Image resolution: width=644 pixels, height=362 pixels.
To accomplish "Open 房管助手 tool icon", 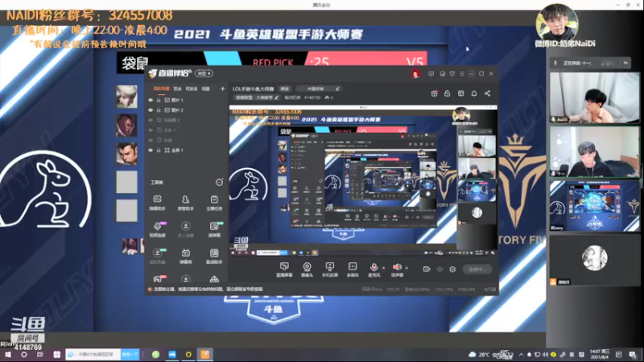I will (186, 203).
